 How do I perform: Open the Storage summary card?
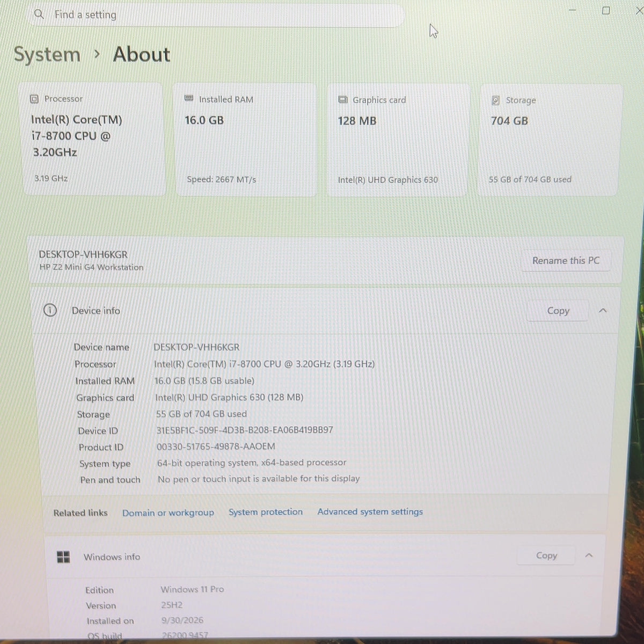click(550, 140)
